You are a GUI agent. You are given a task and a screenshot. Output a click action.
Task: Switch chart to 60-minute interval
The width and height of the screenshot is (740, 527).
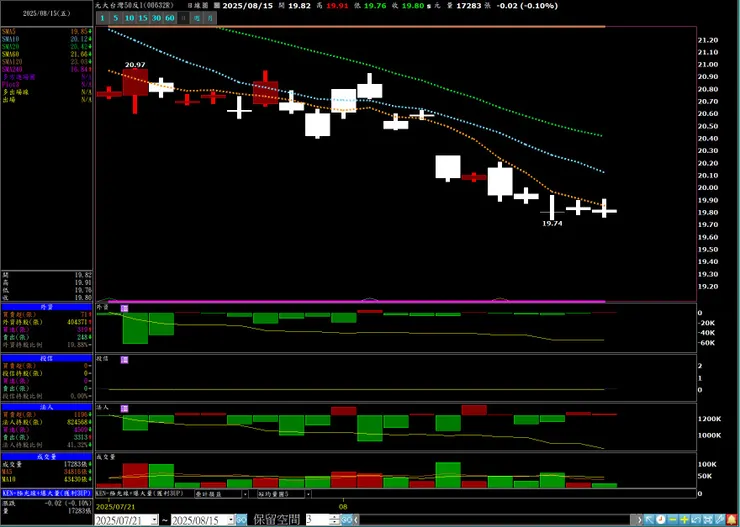point(170,18)
